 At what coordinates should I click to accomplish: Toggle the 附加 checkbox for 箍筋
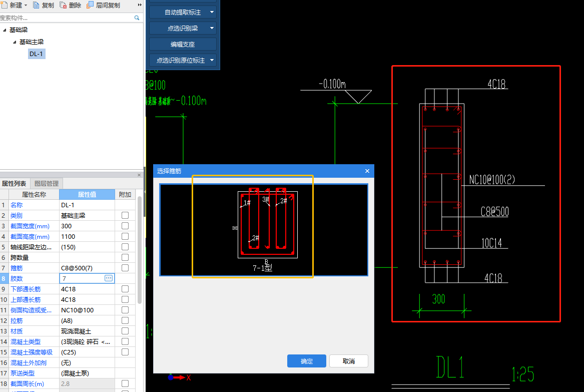click(125, 268)
